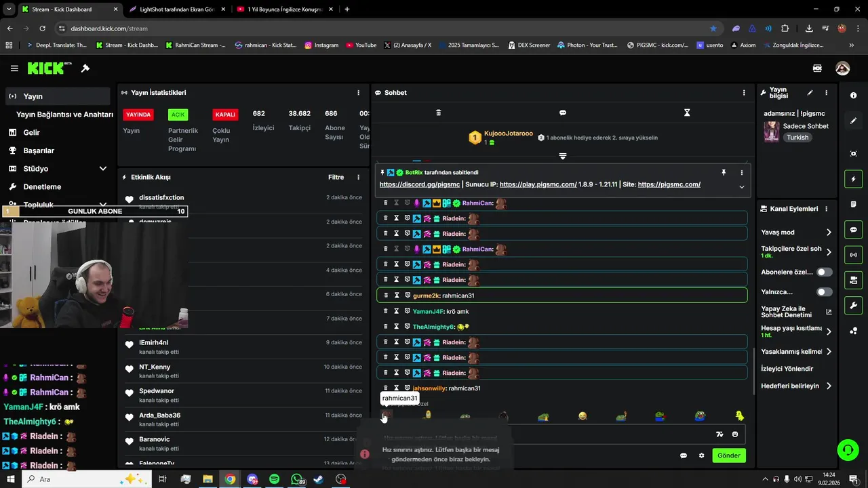Expand Hesap yaşı kısıtlama setting

pyautogui.click(x=829, y=331)
